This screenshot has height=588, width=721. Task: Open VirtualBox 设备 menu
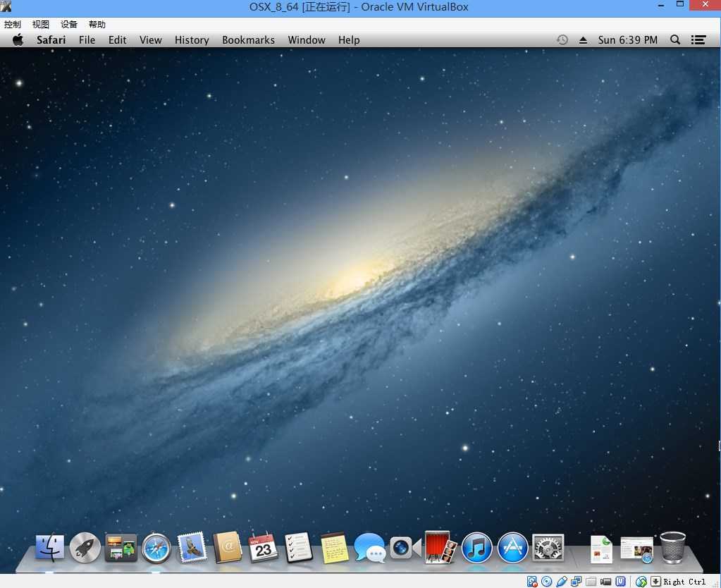pos(69,25)
